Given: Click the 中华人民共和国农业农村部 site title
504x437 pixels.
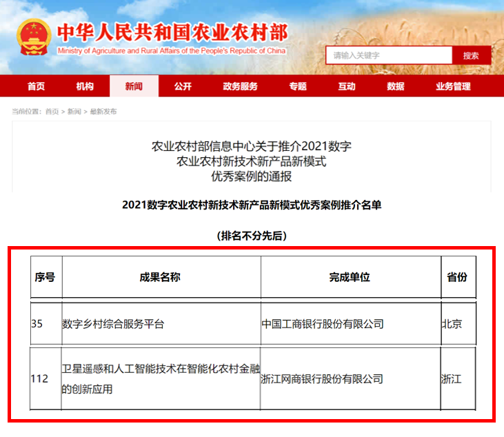Looking at the screenshot, I should [172, 32].
